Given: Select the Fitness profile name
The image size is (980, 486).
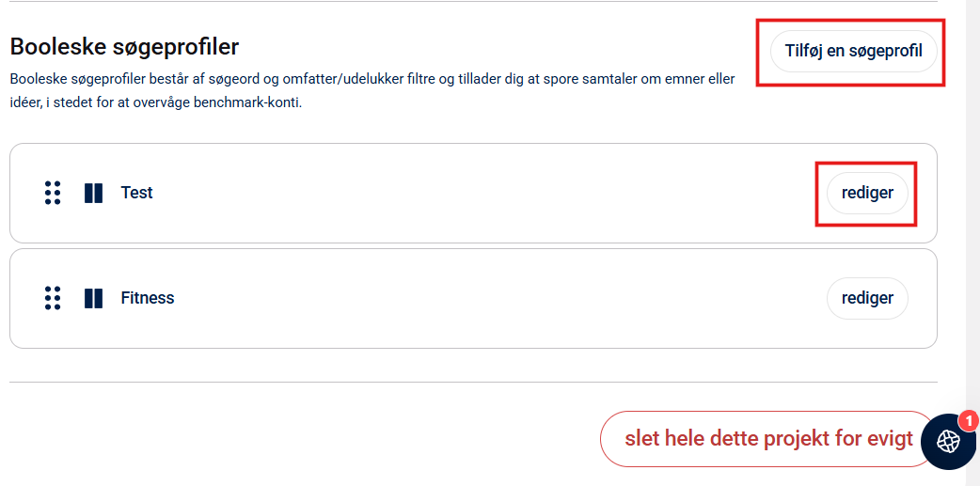Looking at the screenshot, I should 148,298.
